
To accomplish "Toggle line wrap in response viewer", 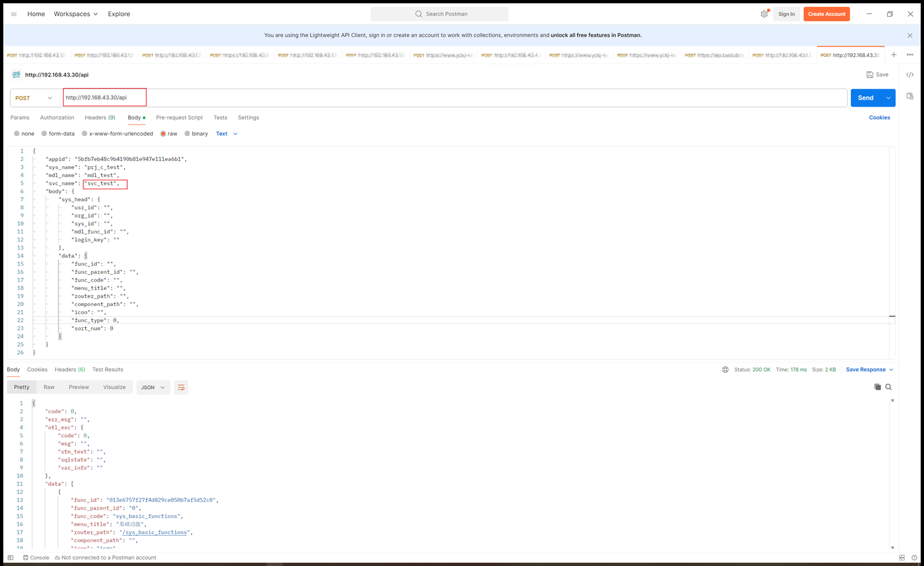I will [x=181, y=388].
